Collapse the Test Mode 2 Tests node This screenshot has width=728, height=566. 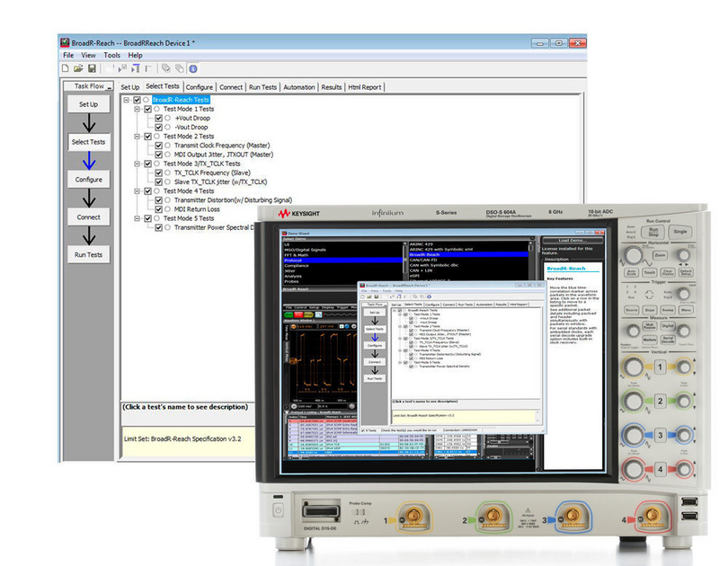point(137,137)
